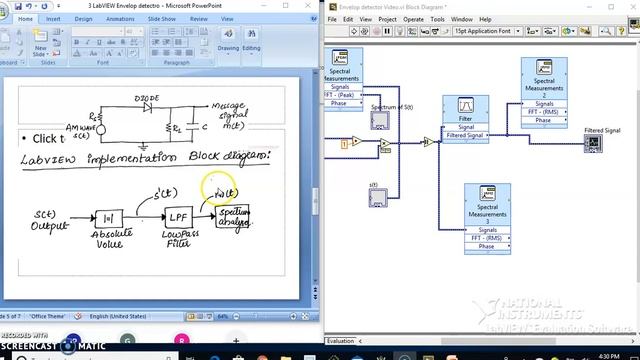The height and width of the screenshot is (360, 640).
Task: Toggle Retain Wire Values in LabVIEW toolbar
Action: [x=412, y=31]
